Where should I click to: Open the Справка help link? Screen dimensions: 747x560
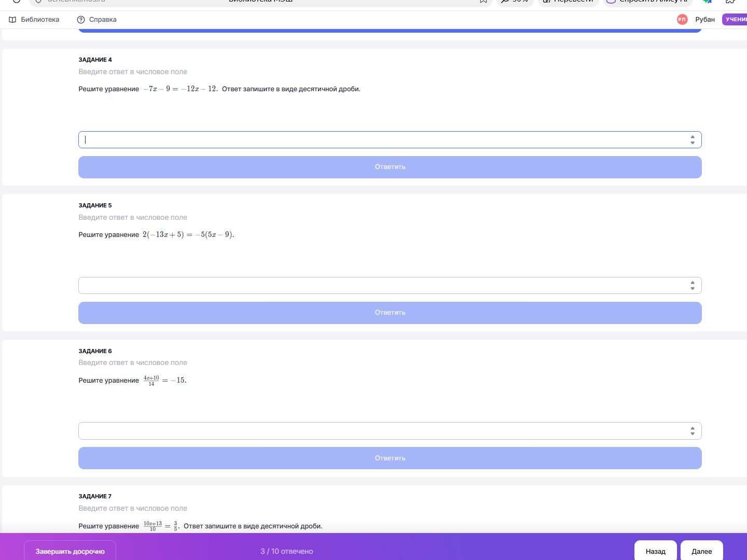tap(103, 20)
